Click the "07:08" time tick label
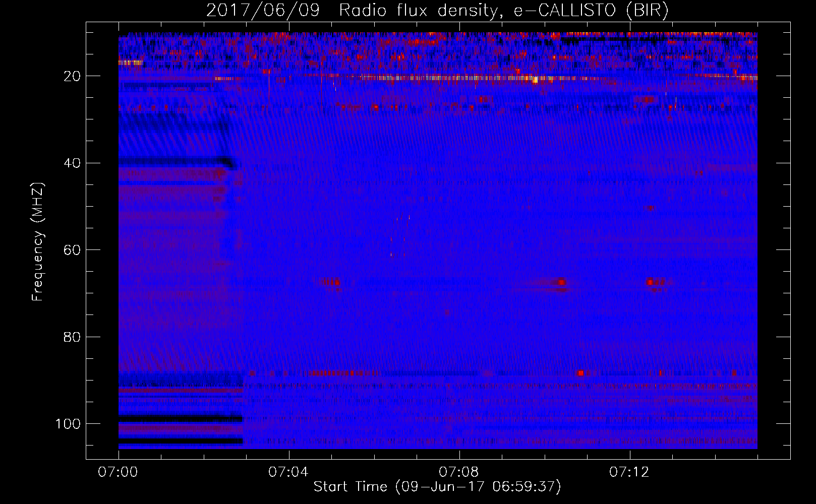Viewport: 816px width, 504px height. tap(459, 472)
